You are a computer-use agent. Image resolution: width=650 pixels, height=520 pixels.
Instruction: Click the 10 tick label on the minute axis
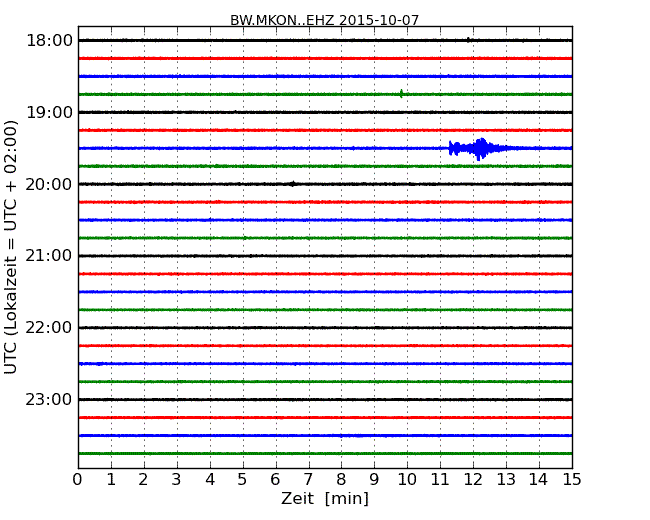[x=407, y=480]
